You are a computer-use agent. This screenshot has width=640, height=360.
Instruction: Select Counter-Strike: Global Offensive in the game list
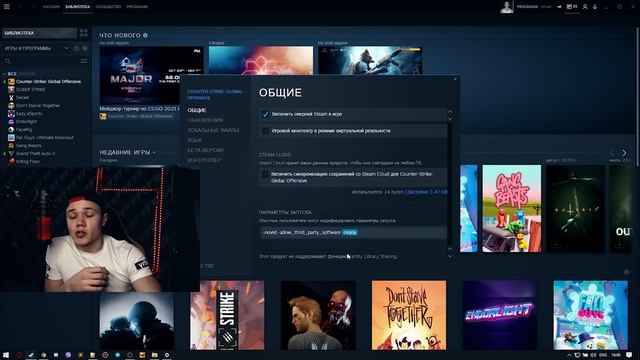[48, 82]
